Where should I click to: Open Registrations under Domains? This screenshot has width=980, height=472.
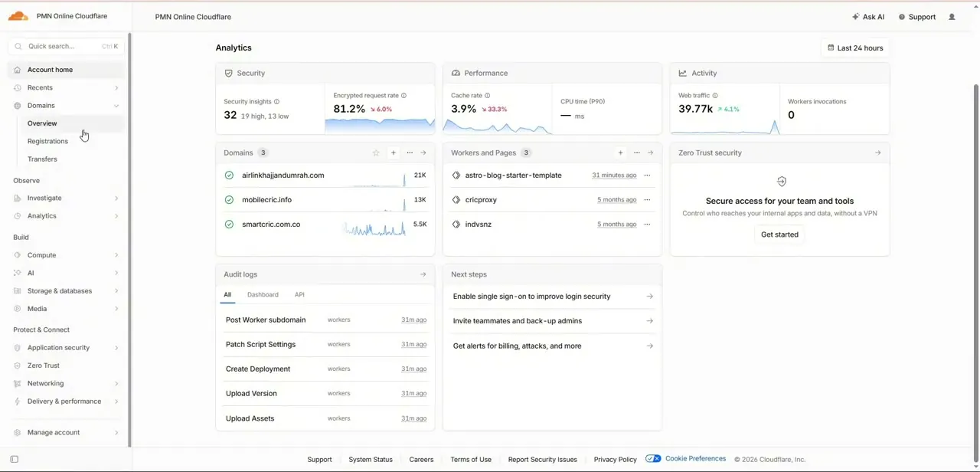47,141
